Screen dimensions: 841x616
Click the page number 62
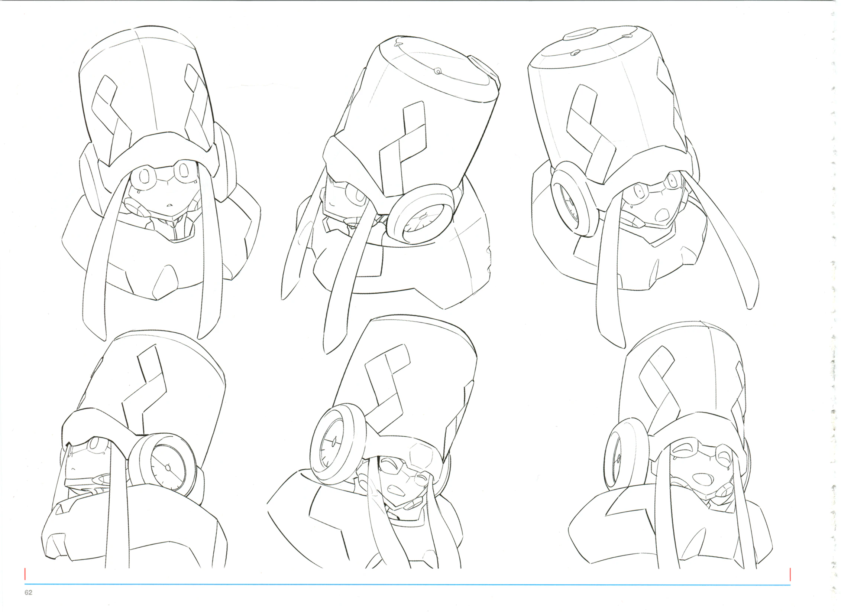point(28,593)
